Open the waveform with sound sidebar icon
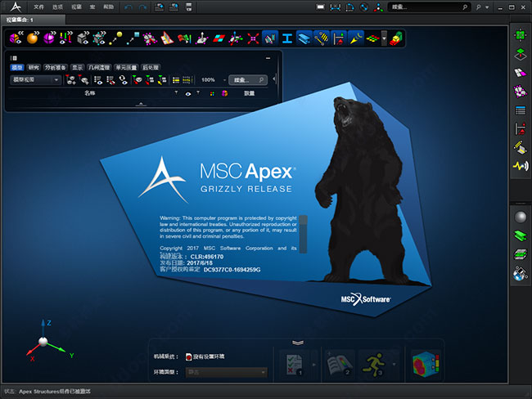The height and width of the screenshot is (399, 532). pyautogui.click(x=521, y=166)
